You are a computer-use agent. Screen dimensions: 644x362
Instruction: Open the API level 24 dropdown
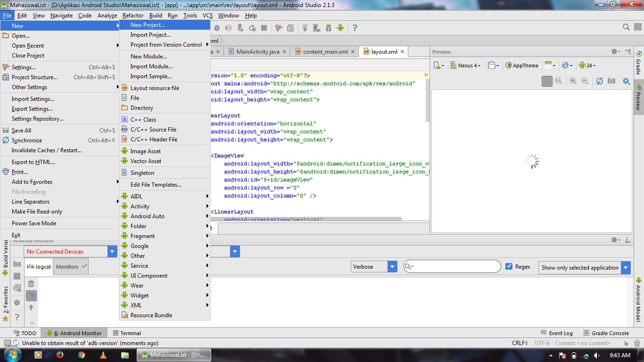pyautogui.click(x=587, y=66)
